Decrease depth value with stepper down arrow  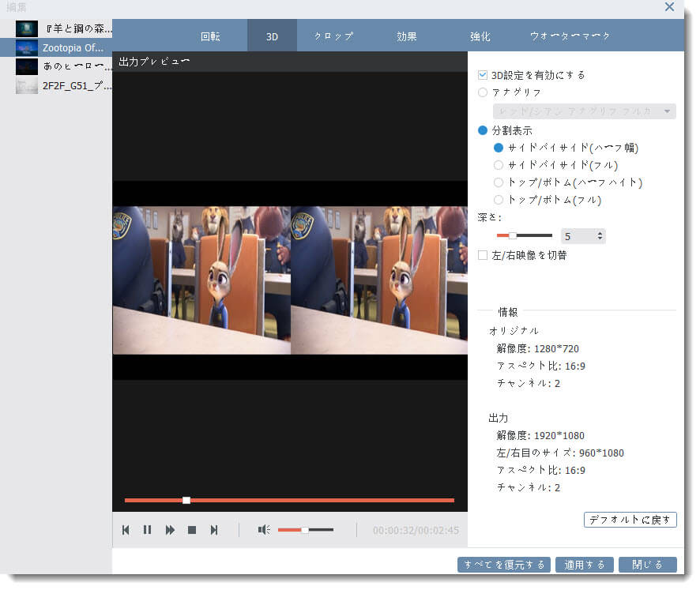click(x=600, y=239)
